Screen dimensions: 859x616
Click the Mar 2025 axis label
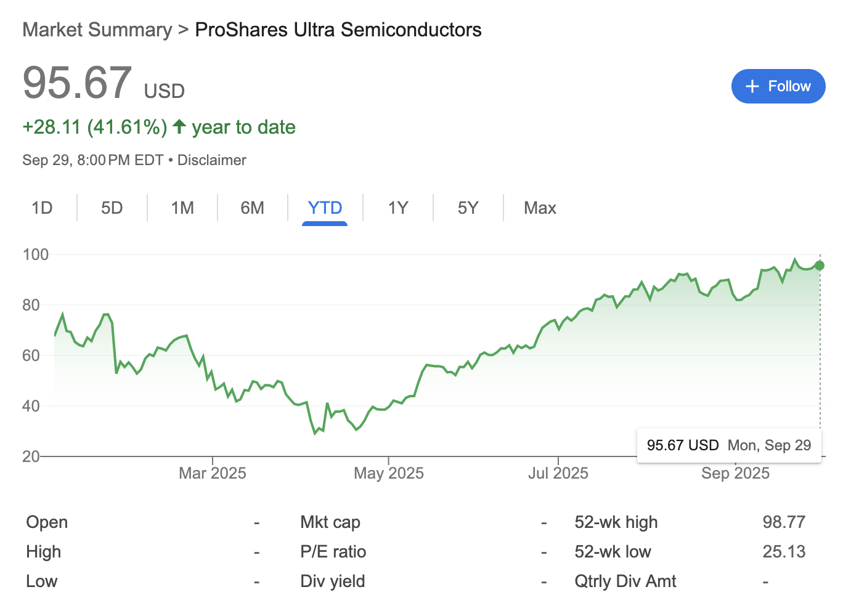pyautogui.click(x=213, y=473)
